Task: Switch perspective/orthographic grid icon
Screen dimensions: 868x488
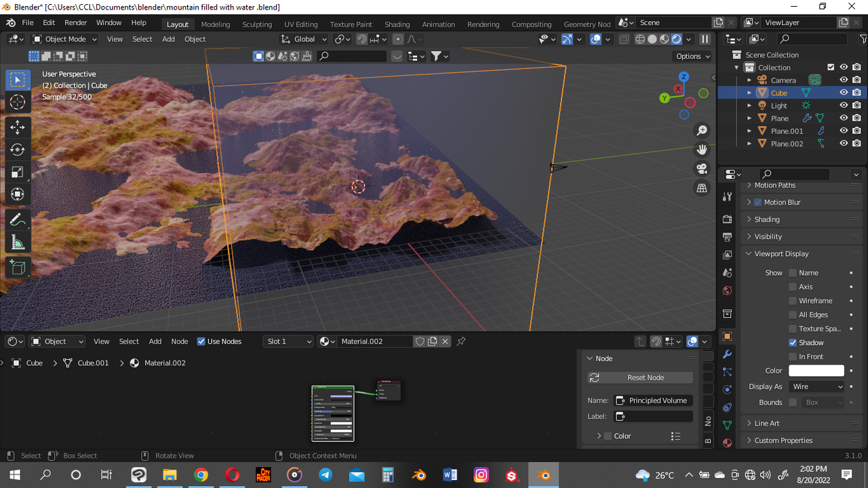Action: (x=702, y=188)
